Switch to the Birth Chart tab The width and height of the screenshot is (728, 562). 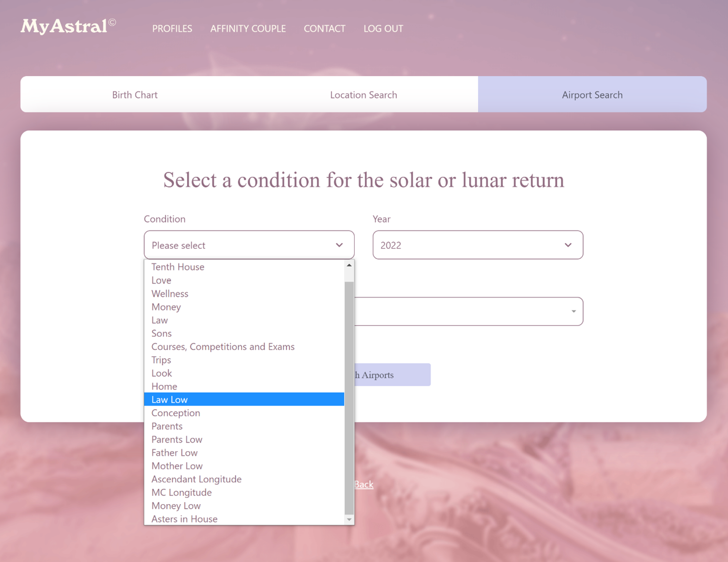pos(135,94)
